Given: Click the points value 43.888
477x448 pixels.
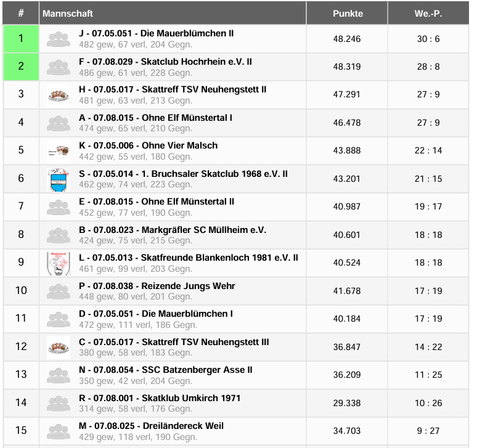Looking at the screenshot, I should pyautogui.click(x=347, y=150).
